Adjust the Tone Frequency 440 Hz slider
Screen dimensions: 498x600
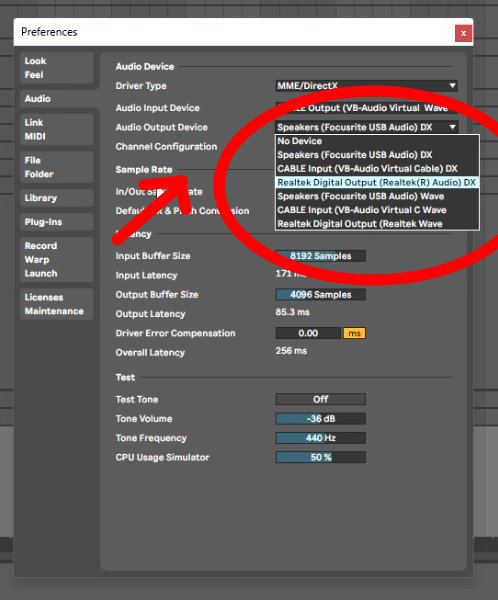[320, 438]
